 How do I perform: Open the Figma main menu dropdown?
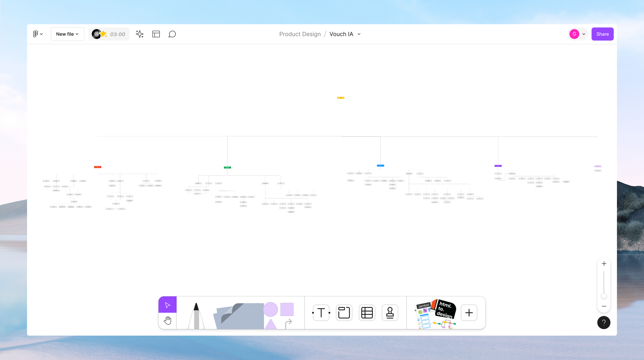38,34
